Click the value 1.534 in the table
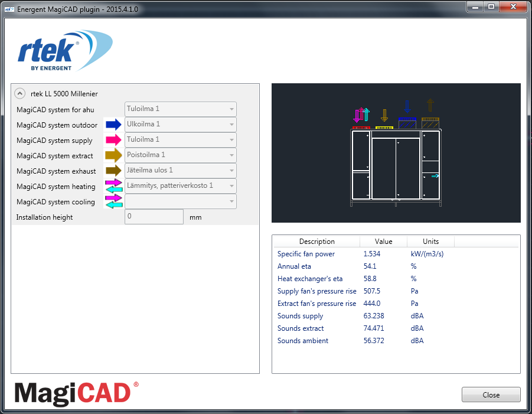 [x=372, y=254]
